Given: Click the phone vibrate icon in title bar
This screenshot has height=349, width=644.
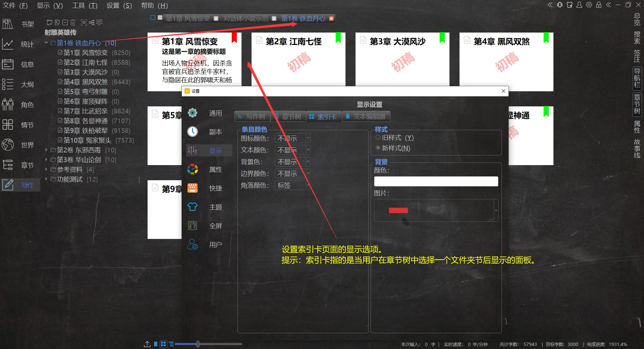Looking at the screenshot, I should (x=560, y=5).
